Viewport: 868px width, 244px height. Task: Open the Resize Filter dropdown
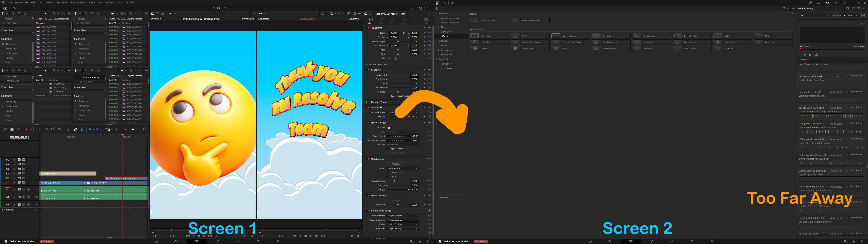403,229
